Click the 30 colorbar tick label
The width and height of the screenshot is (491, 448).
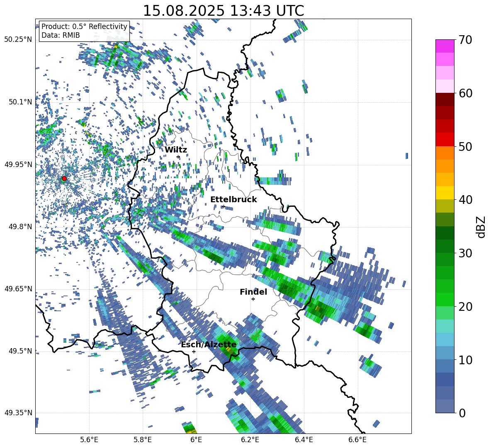tap(466, 253)
